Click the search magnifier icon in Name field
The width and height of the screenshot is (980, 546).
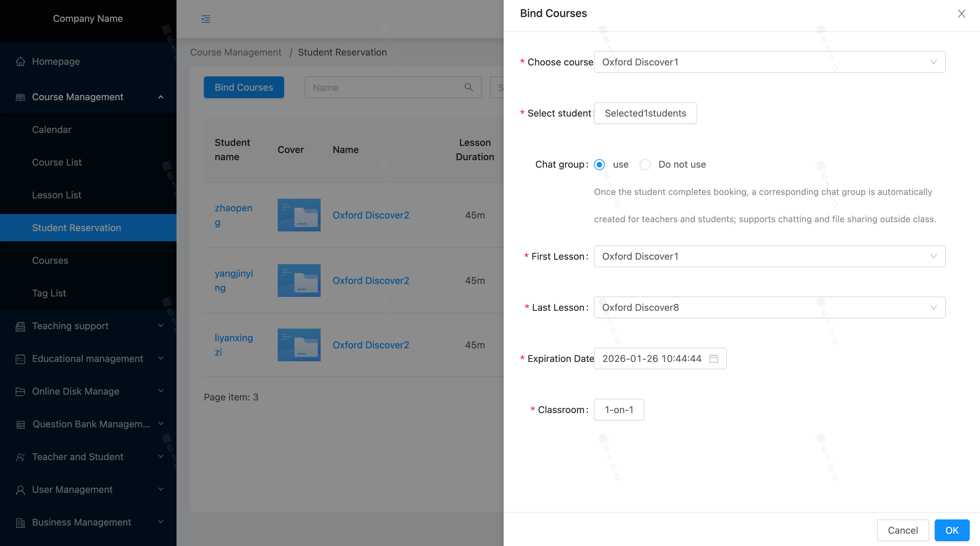point(468,87)
